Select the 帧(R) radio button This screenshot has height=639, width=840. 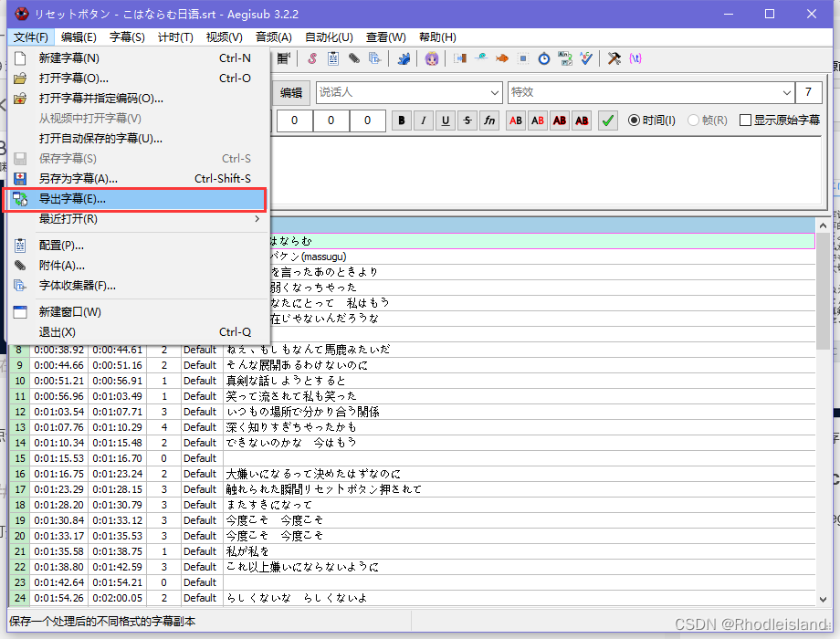pyautogui.click(x=707, y=120)
